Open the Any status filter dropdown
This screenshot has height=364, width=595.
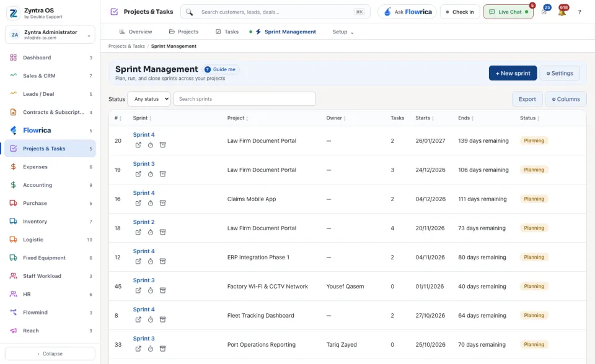[x=149, y=99]
